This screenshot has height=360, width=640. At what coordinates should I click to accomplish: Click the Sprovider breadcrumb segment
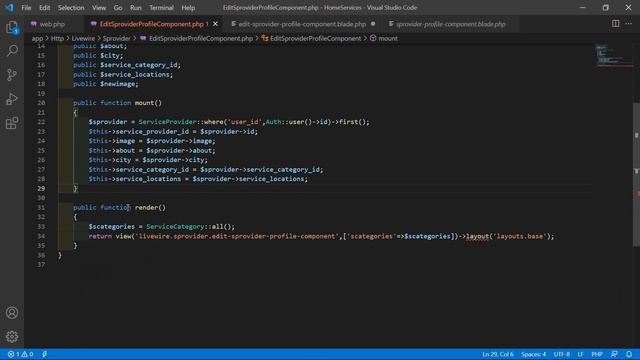click(116, 38)
